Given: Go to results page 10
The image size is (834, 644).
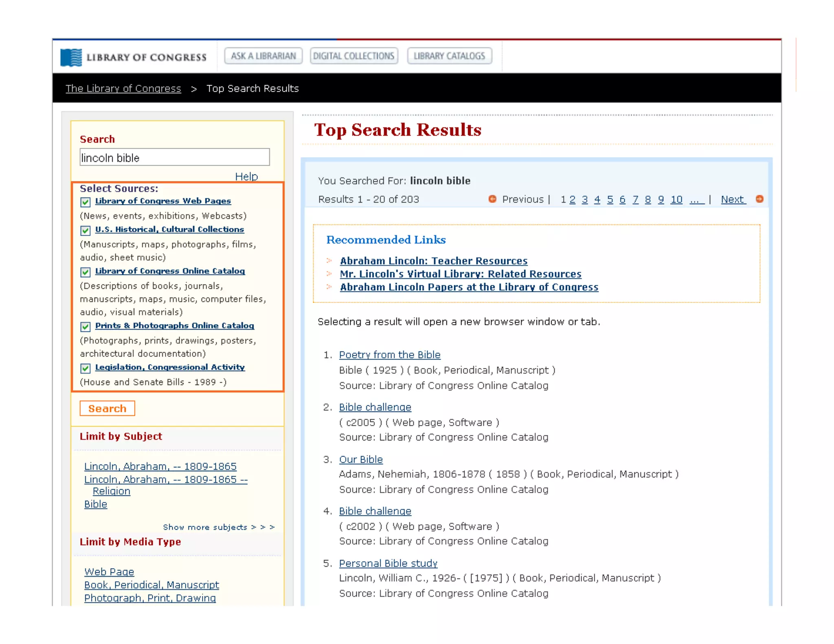Looking at the screenshot, I should coord(676,199).
